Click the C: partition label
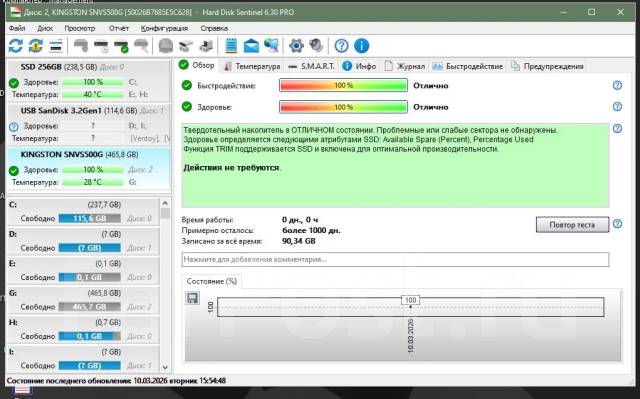 coord(13,205)
